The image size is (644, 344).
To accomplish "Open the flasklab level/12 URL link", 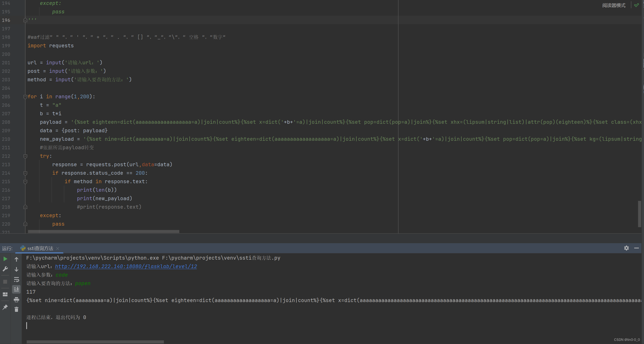I will 126,266.
